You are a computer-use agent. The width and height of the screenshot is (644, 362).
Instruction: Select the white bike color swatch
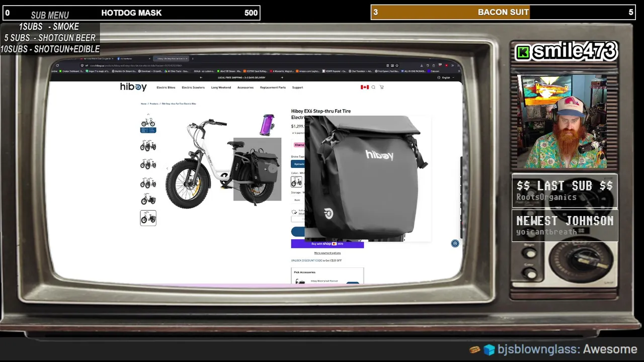coord(296,182)
